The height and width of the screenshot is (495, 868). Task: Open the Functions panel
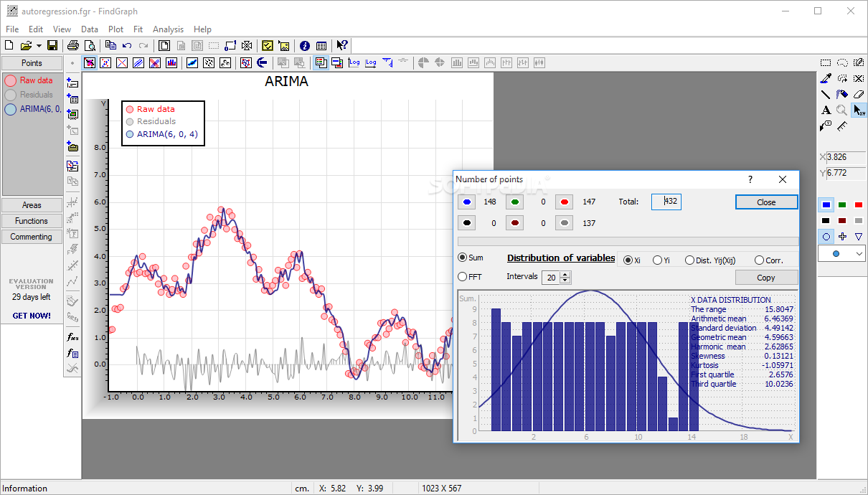[32, 221]
